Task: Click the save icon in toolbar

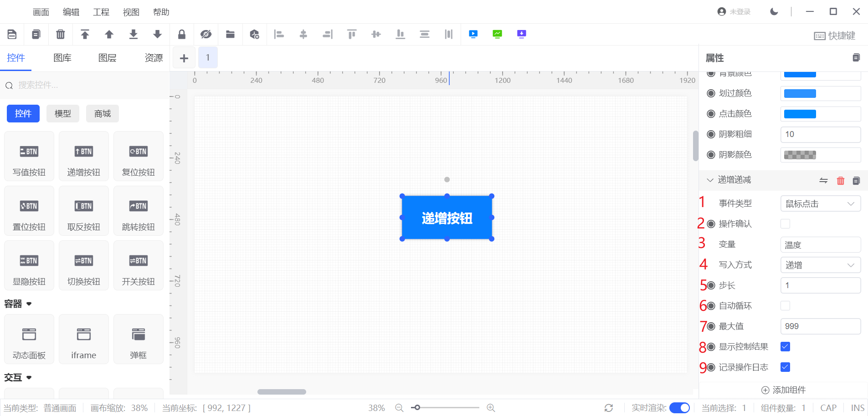Action: [12, 34]
